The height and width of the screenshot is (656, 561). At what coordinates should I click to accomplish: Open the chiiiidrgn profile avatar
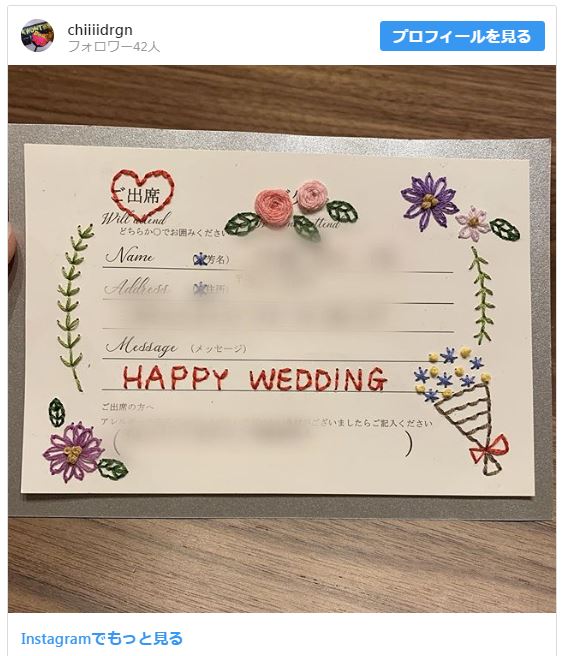pyautogui.click(x=37, y=35)
